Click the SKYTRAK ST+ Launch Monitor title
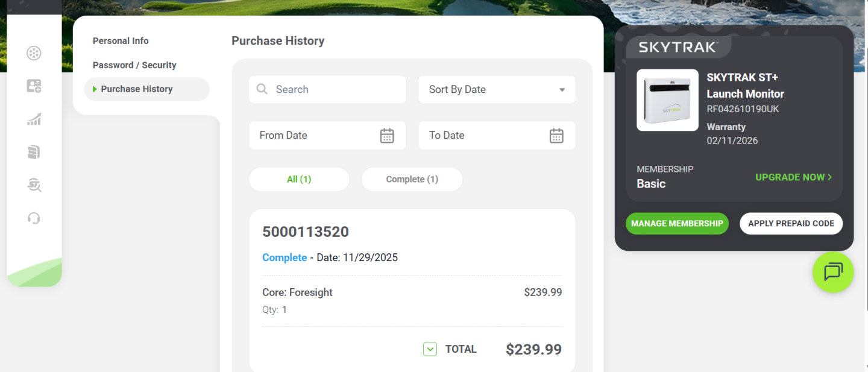 746,86
